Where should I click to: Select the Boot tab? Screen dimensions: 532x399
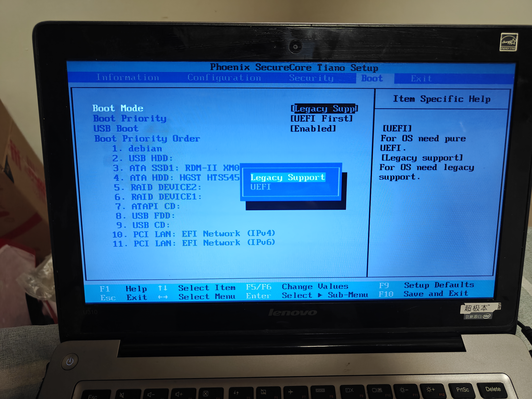(372, 78)
